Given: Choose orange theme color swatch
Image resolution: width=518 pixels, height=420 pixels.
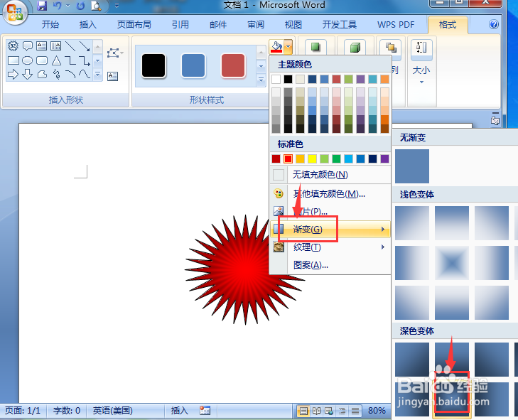Looking at the screenshot, I should coord(384,80).
